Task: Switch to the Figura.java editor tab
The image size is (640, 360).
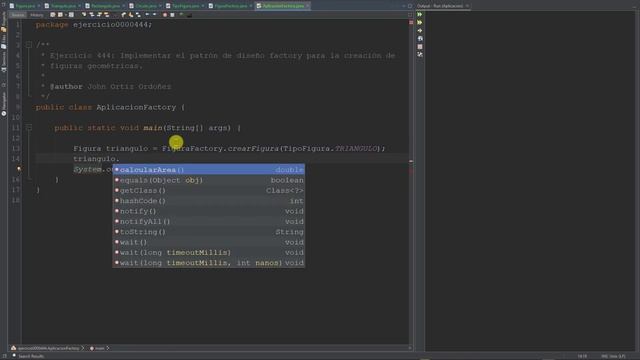Action: [x=24, y=6]
